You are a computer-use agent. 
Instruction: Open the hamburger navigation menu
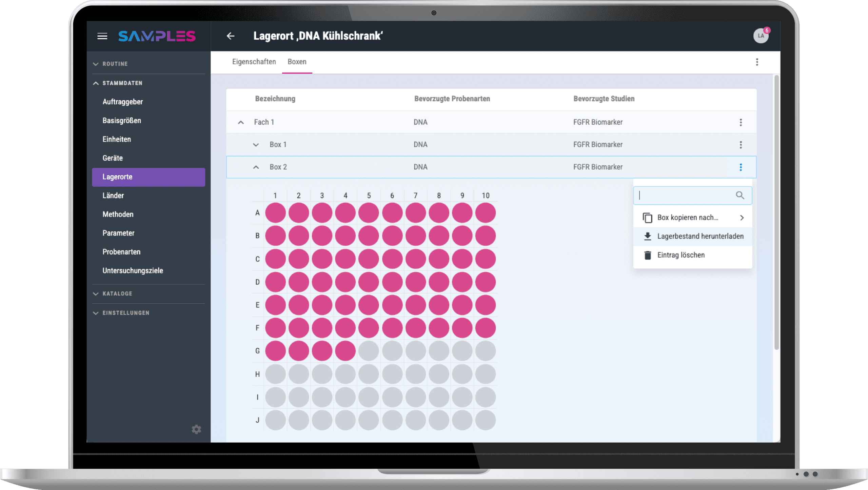[x=102, y=36]
